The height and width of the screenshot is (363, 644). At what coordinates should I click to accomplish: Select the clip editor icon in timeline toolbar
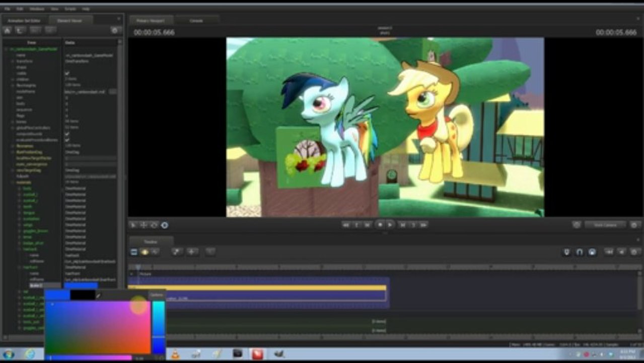coord(134,252)
